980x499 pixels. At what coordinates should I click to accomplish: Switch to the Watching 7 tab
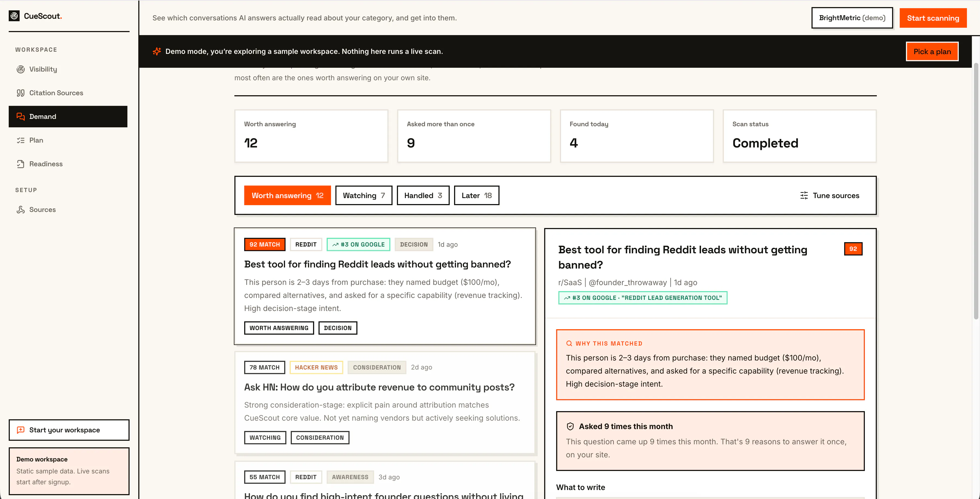(364, 196)
